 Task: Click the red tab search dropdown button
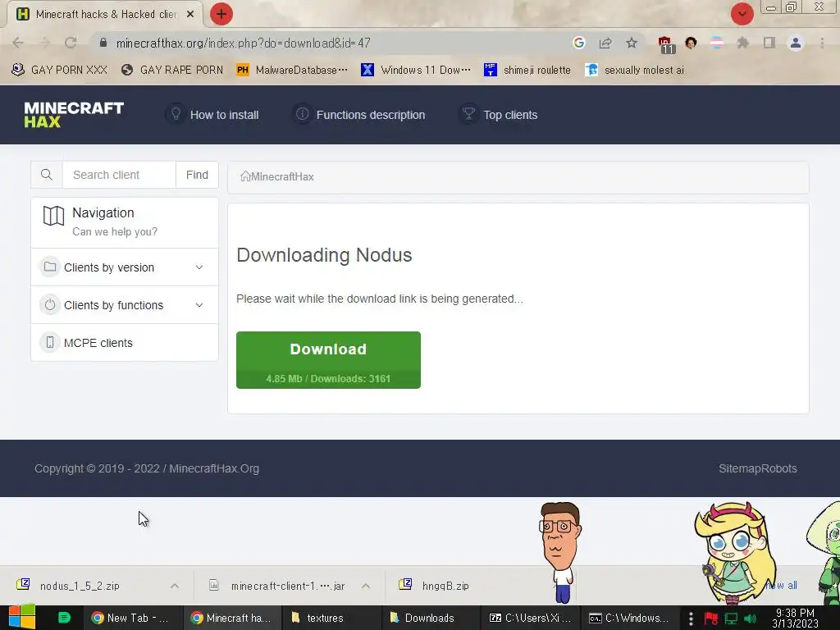click(x=742, y=14)
